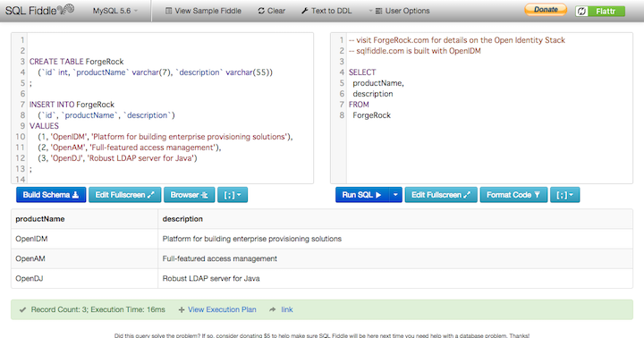The width and height of the screenshot is (644, 338).
Task: Open the MySQL 5.6 database dropdown
Action: 115,11
